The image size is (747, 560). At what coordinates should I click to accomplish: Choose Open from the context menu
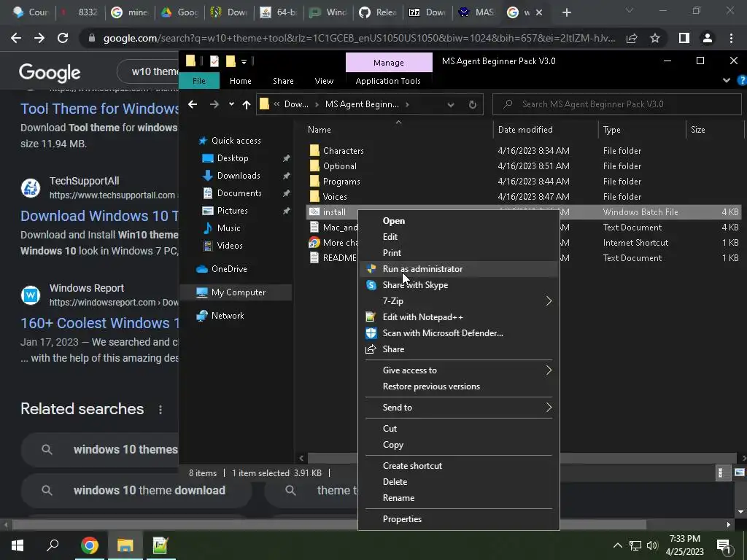pyautogui.click(x=458, y=221)
